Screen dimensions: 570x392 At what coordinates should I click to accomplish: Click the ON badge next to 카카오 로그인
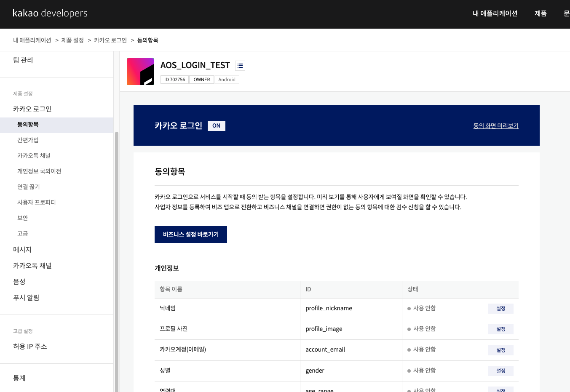[217, 126]
